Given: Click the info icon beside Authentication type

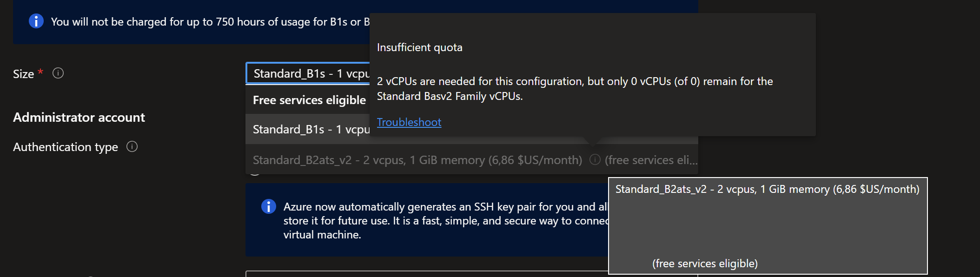Looking at the screenshot, I should click(x=132, y=147).
